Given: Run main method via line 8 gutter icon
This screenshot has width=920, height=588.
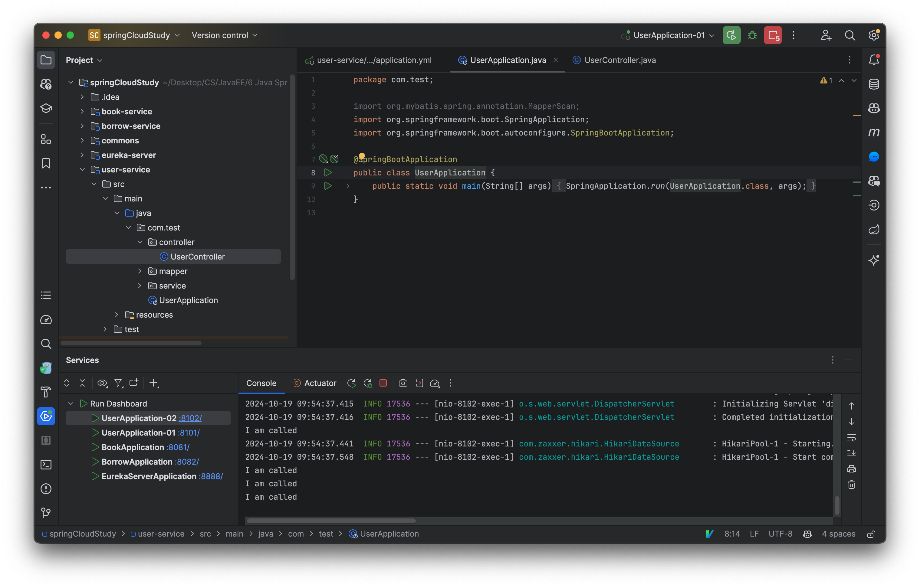Looking at the screenshot, I should tap(327, 173).
